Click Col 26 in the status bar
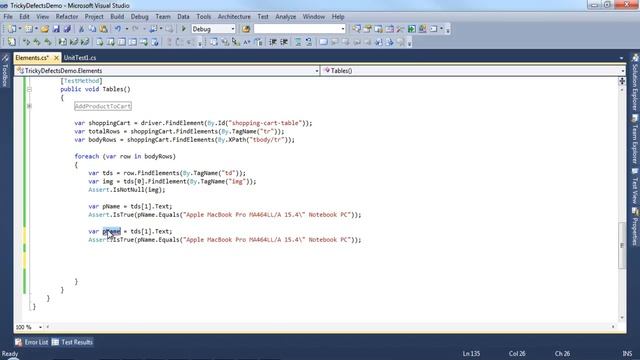Viewport: 640px width, 360px height. (517, 353)
